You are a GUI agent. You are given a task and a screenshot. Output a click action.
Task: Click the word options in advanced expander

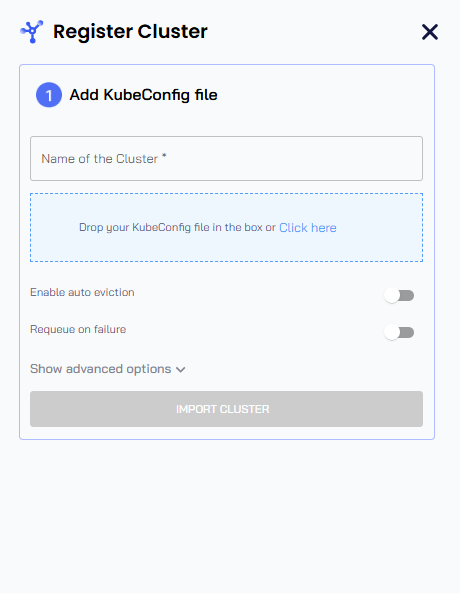(149, 369)
